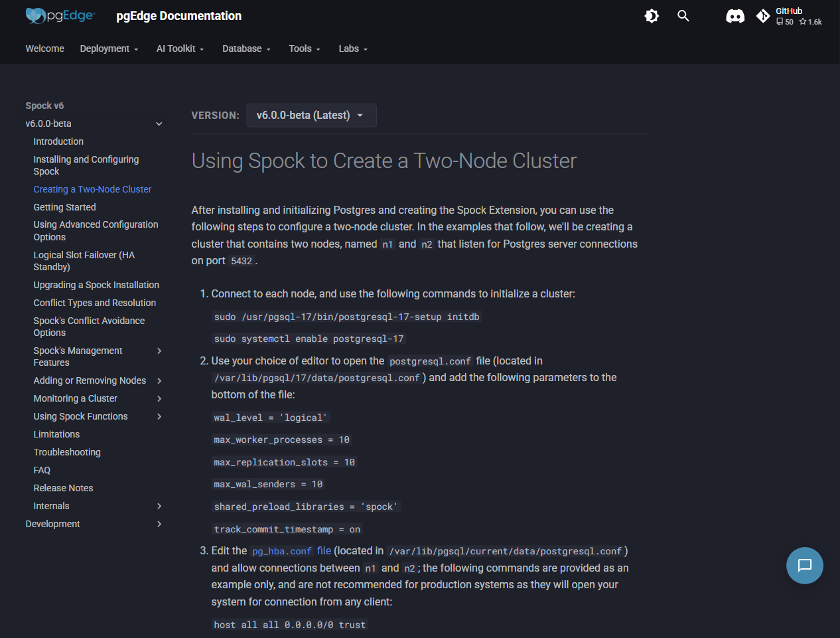The image size is (840, 638).
Task: Click the wal_level = 'logical' code line
Action: pos(270,418)
